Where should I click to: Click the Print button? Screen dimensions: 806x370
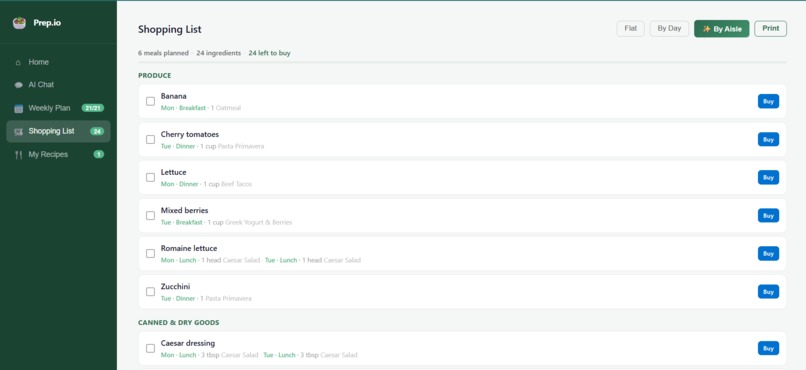coord(770,29)
